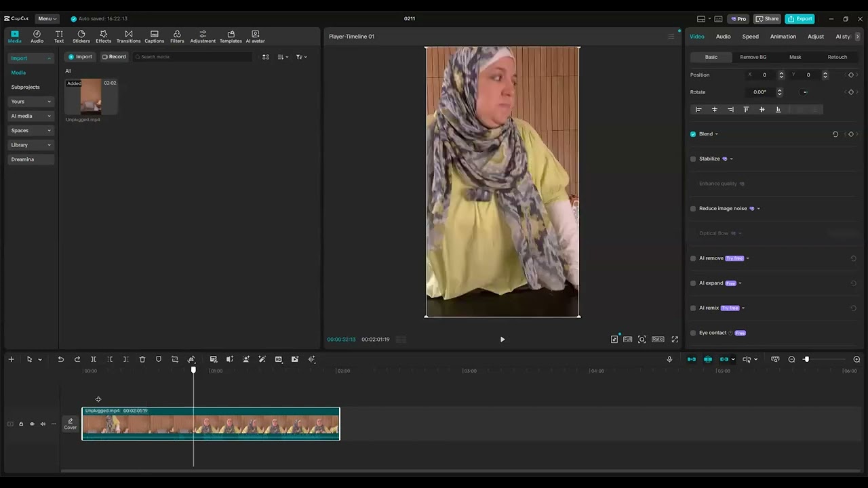Enable the Eye contact checkbox
868x488 pixels.
pos(693,333)
